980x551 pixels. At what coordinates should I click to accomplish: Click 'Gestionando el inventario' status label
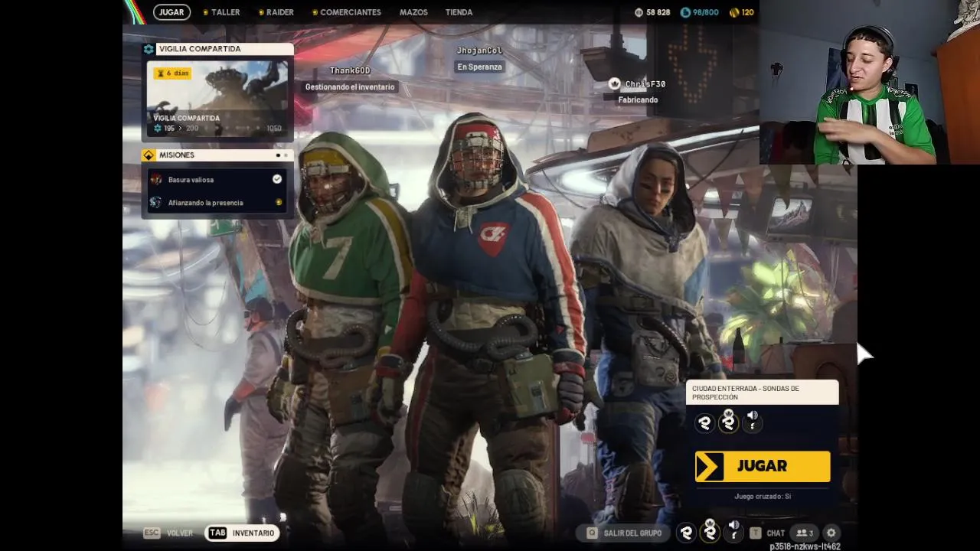(350, 87)
